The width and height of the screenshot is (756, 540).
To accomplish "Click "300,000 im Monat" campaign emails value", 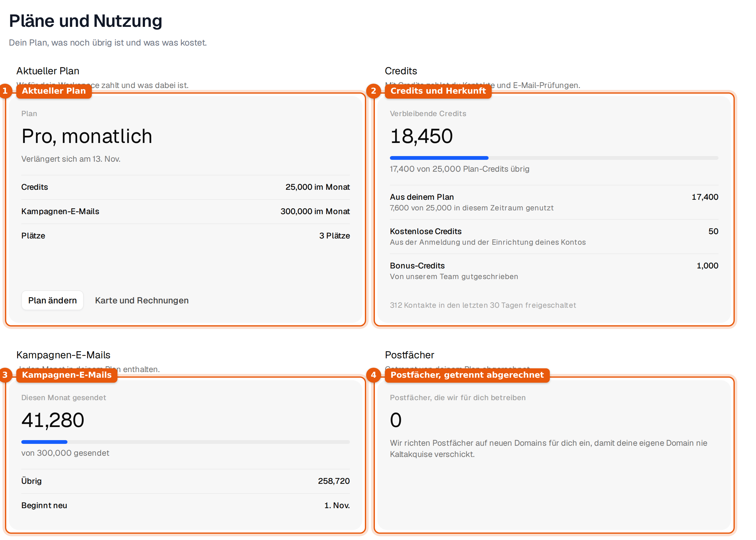I will pos(315,211).
